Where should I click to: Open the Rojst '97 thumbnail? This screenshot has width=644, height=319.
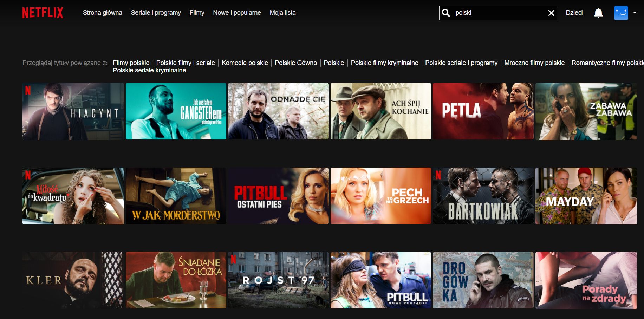(x=278, y=280)
